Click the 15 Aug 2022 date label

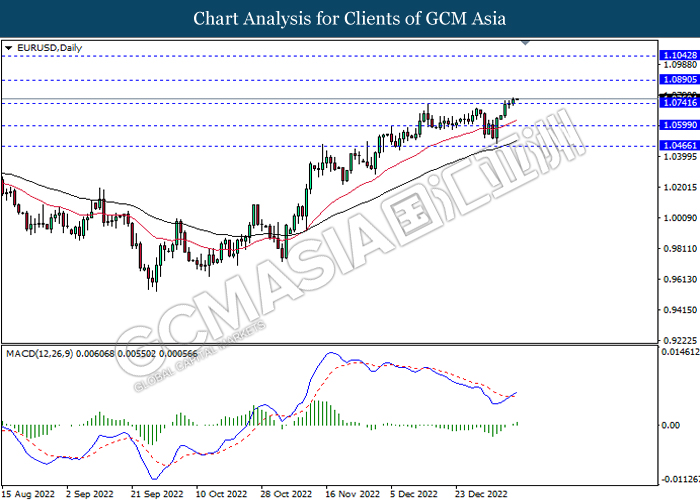[28, 494]
